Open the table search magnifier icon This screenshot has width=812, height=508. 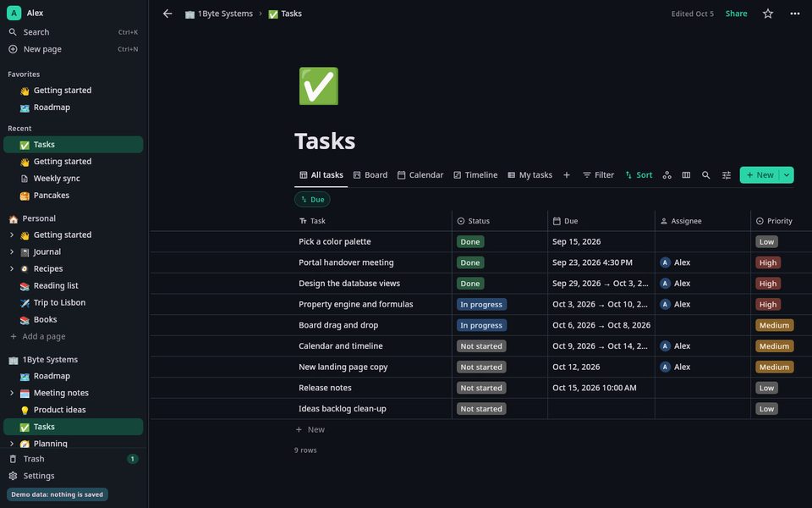[705, 175]
